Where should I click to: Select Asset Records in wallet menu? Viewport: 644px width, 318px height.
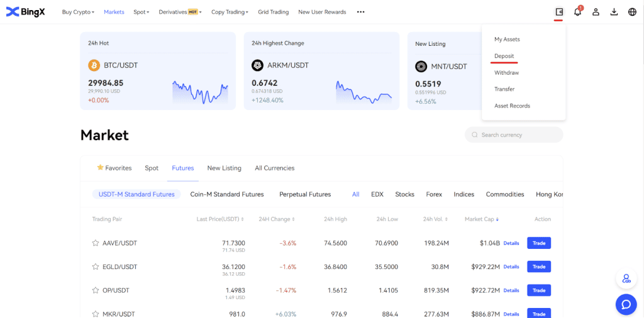[x=512, y=106]
